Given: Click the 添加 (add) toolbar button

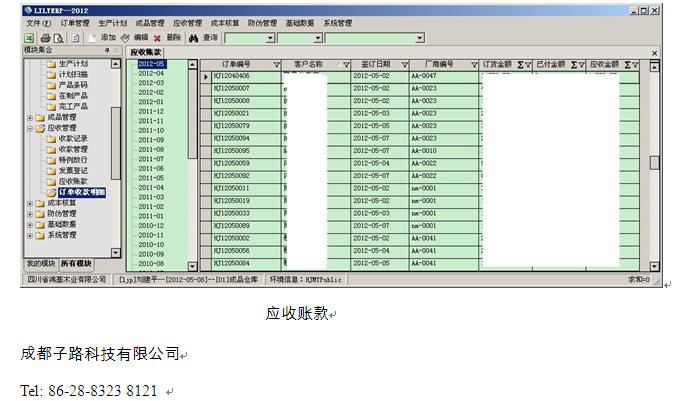Looking at the screenshot, I should pyautogui.click(x=102, y=37).
